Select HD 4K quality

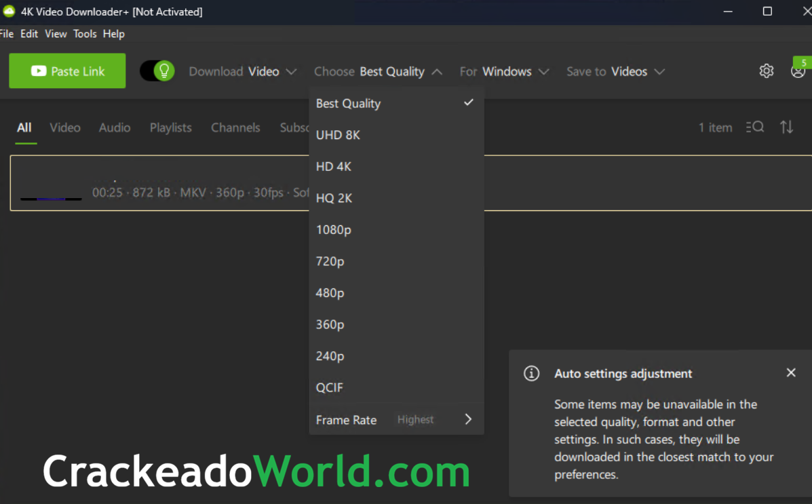click(396, 167)
